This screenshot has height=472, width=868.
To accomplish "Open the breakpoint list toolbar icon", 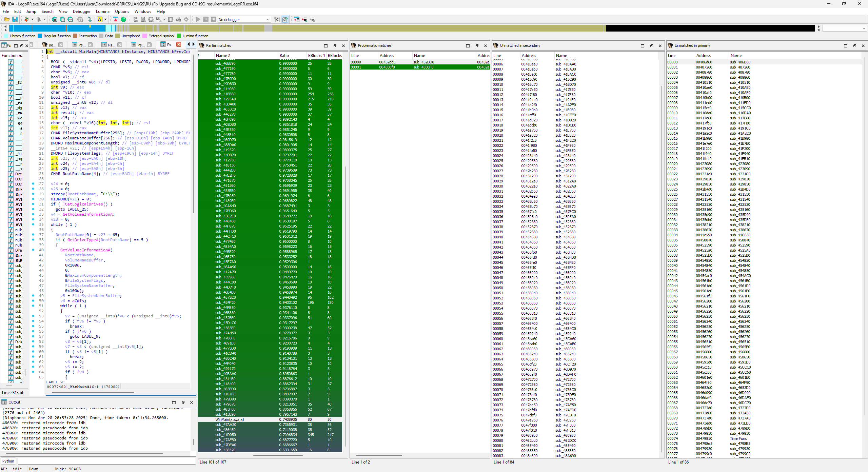I will pyautogui.click(x=297, y=20).
